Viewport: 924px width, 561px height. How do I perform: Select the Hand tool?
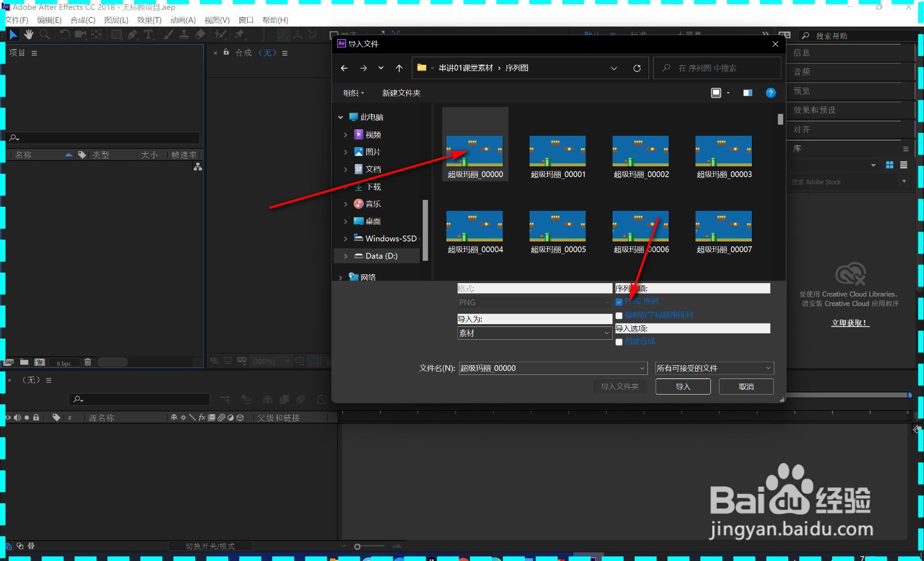(29, 35)
